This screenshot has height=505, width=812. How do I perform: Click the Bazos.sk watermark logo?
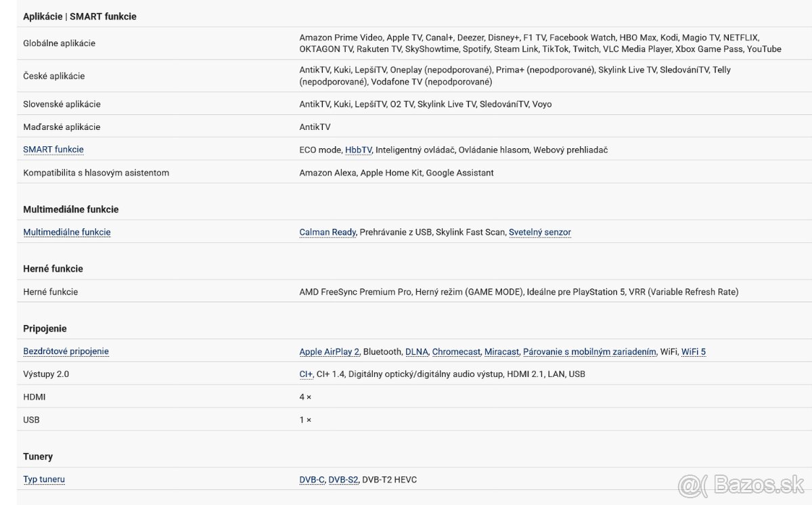(742, 486)
